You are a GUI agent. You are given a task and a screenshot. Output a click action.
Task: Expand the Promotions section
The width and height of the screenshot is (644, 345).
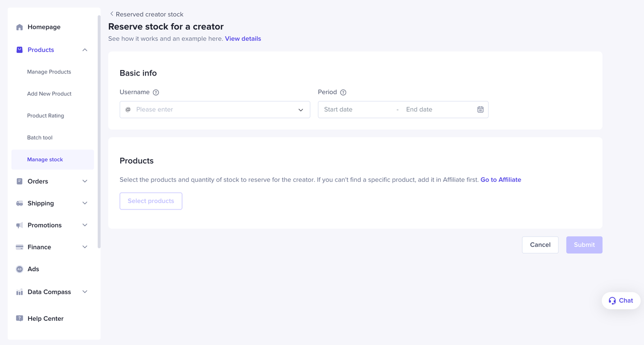85,225
